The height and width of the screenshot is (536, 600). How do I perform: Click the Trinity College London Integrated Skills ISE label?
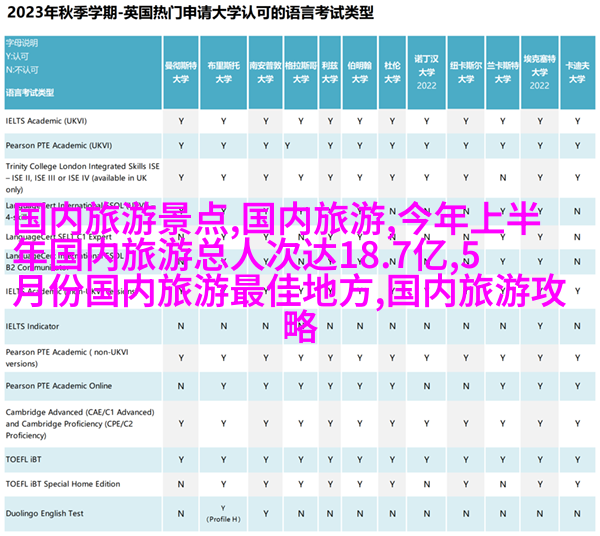pos(82,178)
